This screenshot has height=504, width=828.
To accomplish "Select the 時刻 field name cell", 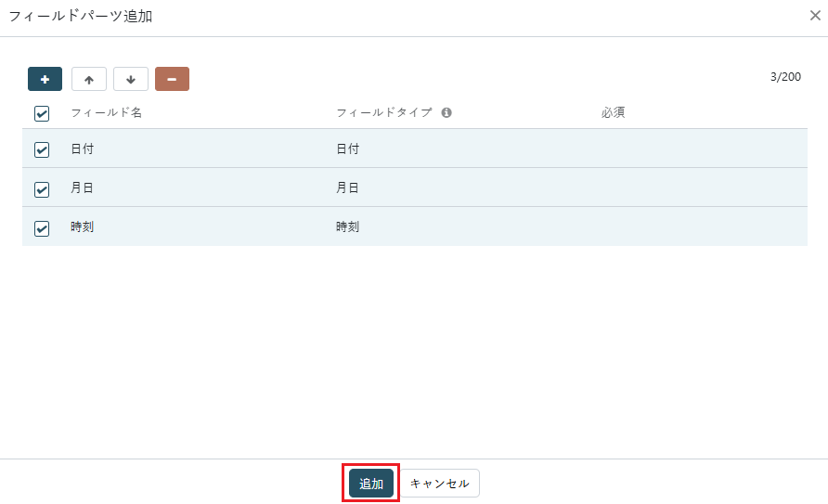I will coord(83,226).
